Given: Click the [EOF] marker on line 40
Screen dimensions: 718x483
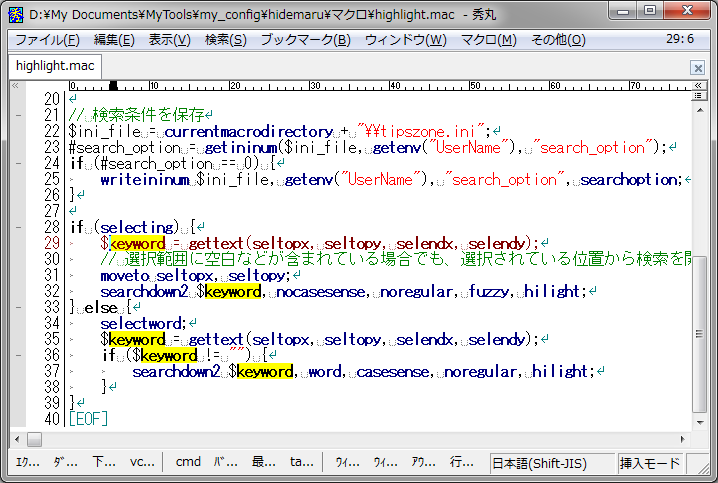Looking at the screenshot, I should [88, 419].
